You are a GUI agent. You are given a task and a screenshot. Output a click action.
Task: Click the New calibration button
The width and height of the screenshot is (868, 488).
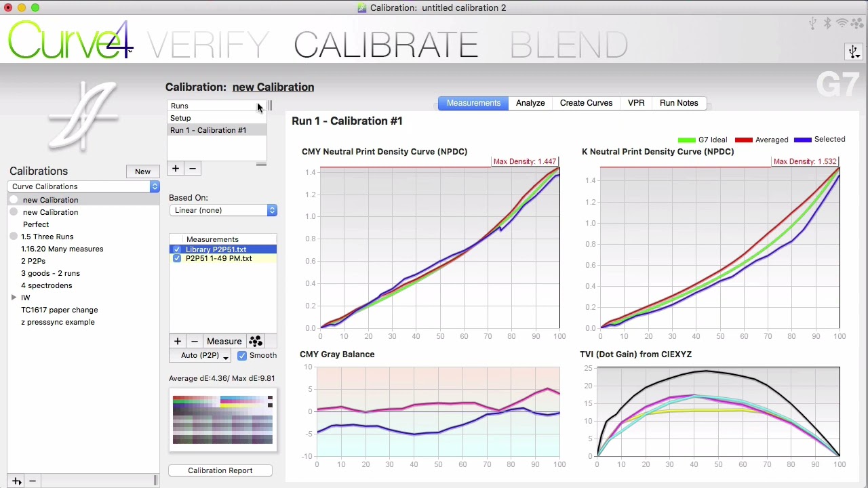click(x=142, y=171)
